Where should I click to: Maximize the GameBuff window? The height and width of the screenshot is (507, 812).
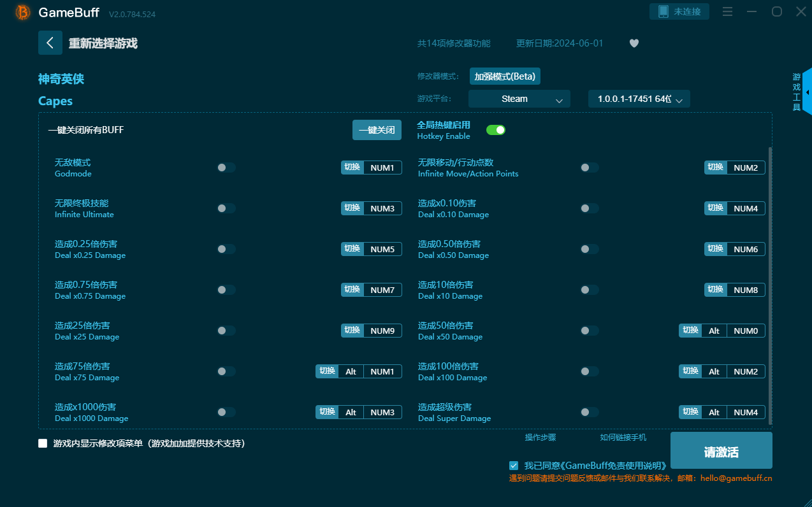(x=776, y=11)
